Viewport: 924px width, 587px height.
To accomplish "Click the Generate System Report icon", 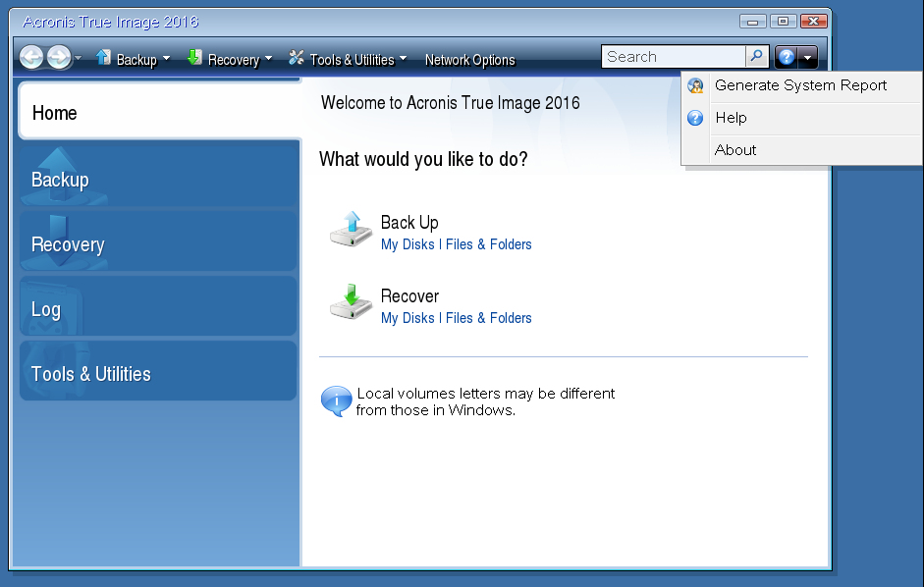I will (x=696, y=86).
